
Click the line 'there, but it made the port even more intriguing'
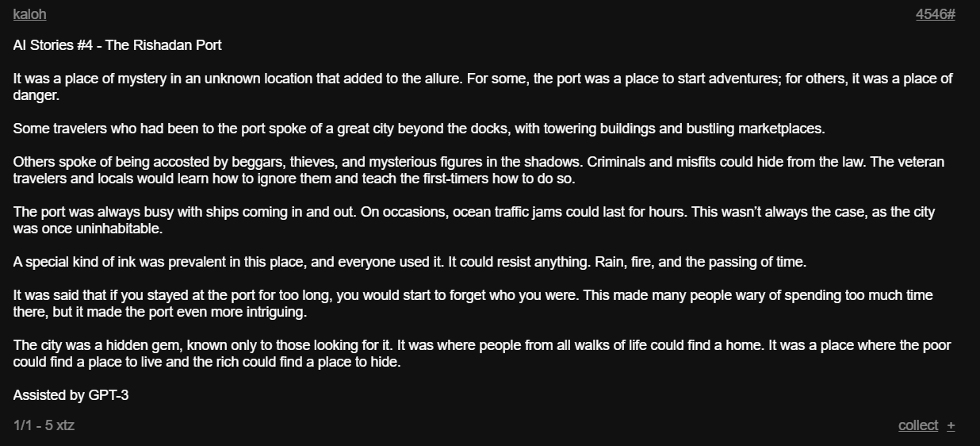point(159,312)
